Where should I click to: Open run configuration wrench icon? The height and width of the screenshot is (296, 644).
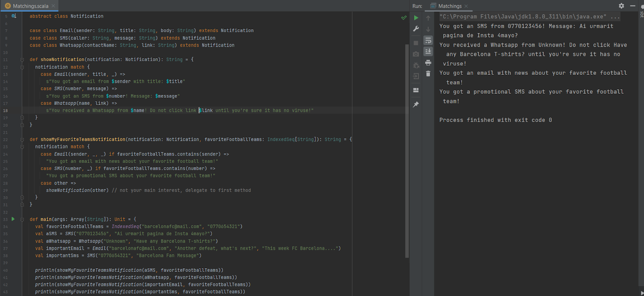pos(416,29)
